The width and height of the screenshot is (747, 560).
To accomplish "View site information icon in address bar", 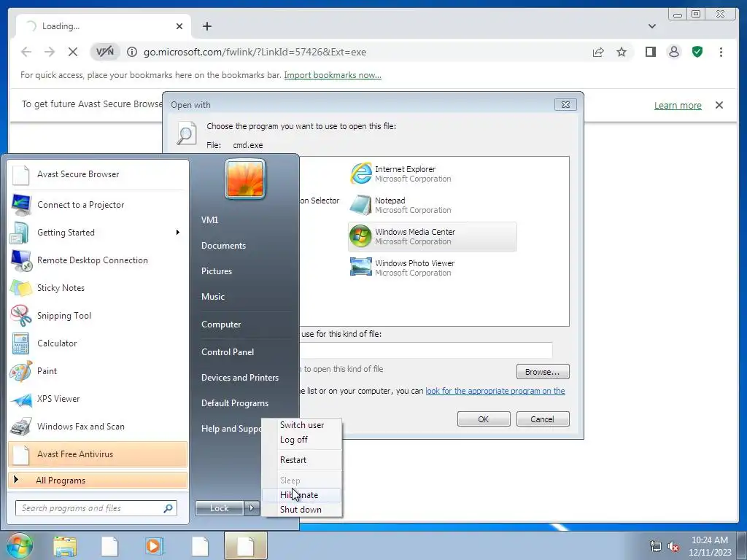I will point(132,52).
